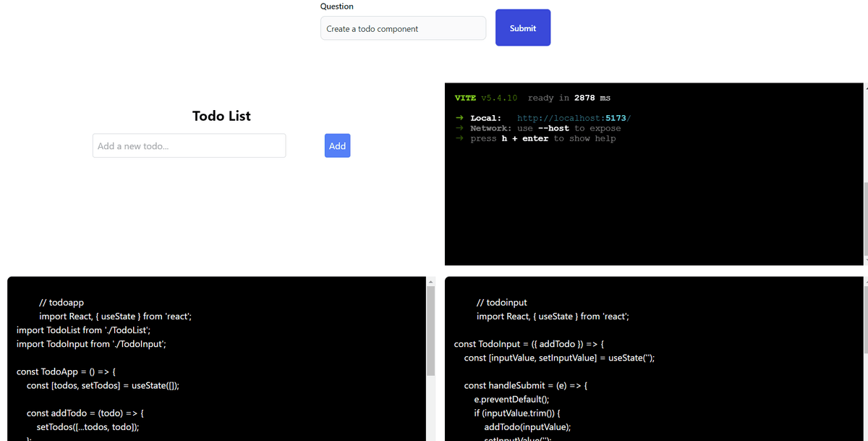The image size is (868, 441).
Task: Click the 'const handleSubmit' code line
Action: (x=527, y=385)
